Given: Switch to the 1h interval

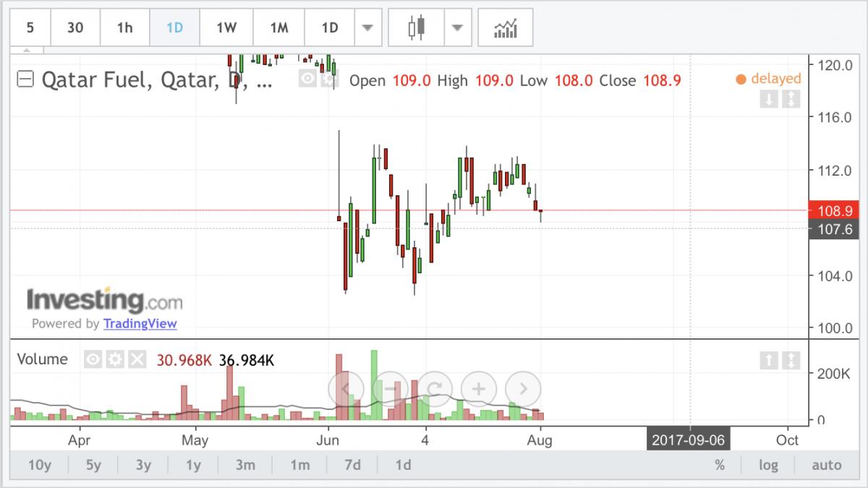Looking at the screenshot, I should click(125, 28).
